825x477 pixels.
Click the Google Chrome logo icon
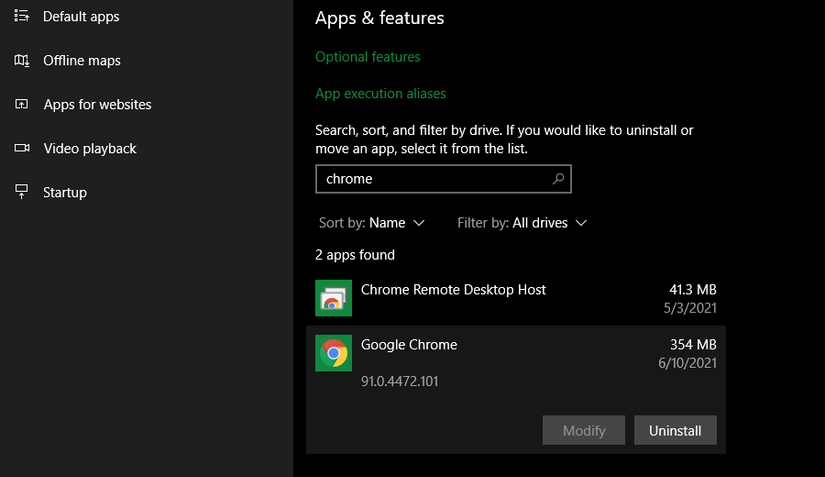point(333,353)
